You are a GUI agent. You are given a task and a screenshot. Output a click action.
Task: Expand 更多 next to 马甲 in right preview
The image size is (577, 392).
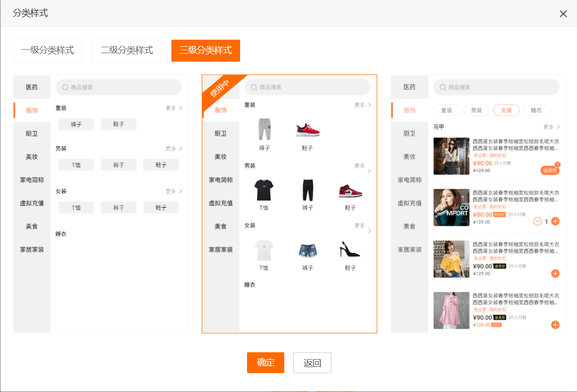[552, 127]
